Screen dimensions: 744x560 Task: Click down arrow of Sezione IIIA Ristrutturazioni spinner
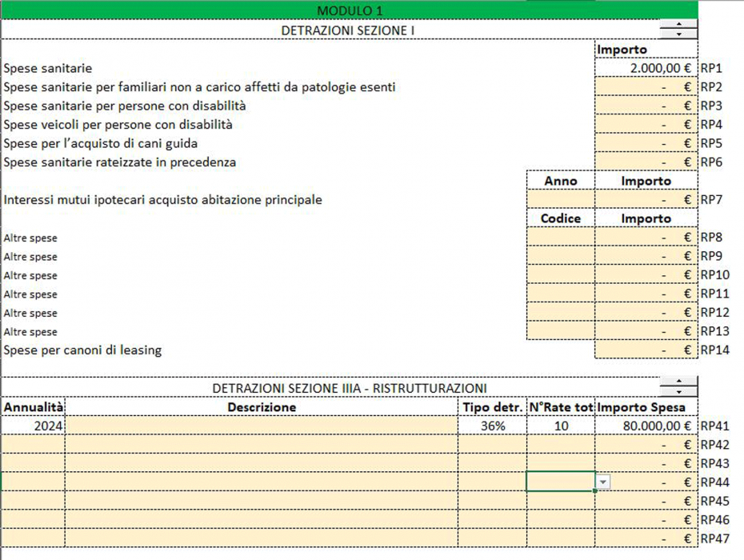[678, 392]
